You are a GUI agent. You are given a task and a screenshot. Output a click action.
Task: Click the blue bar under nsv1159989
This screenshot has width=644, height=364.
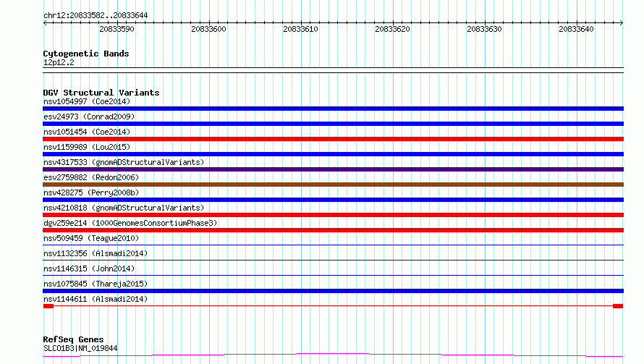click(333, 154)
